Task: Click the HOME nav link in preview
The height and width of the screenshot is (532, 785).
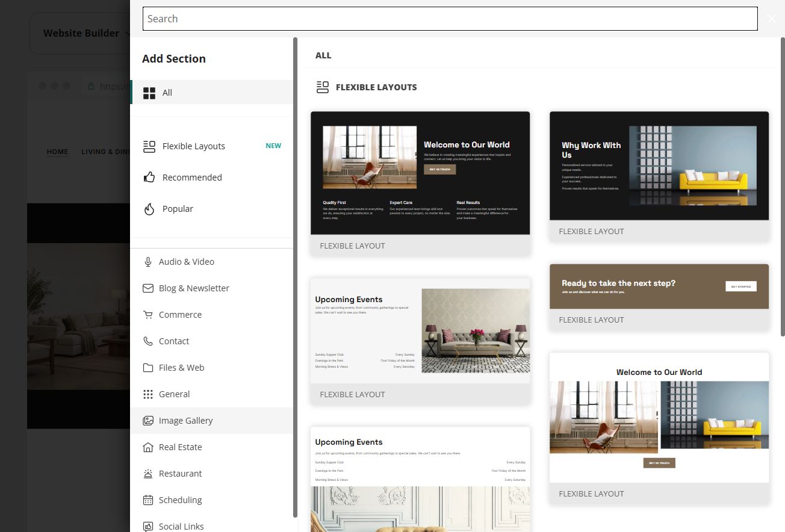Action: (x=58, y=152)
